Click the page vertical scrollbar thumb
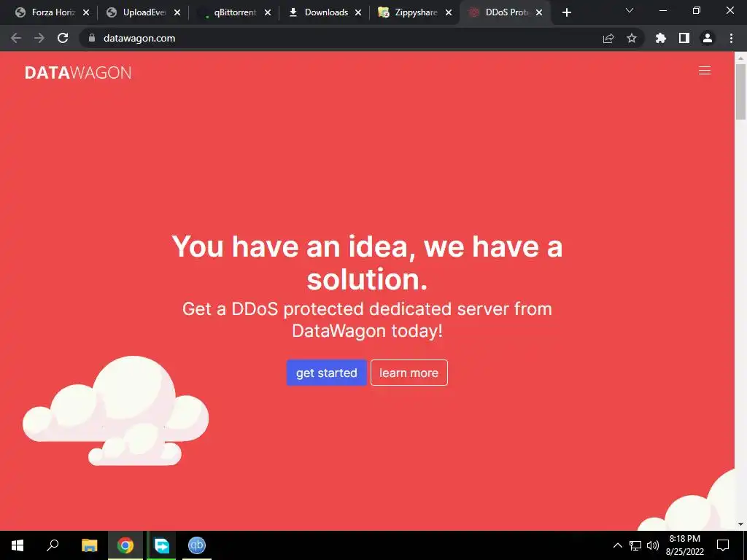The image size is (747, 560). pyautogui.click(x=740, y=91)
